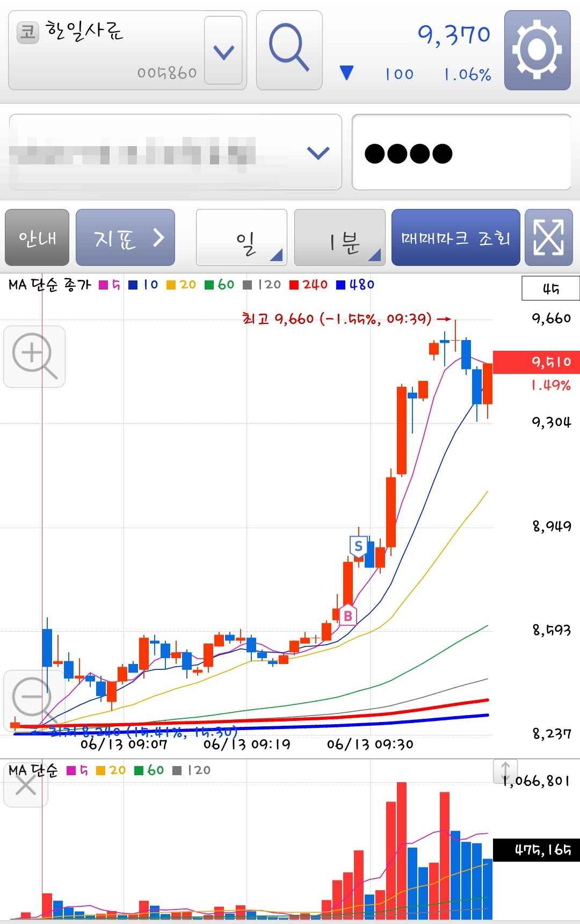
Task: Open the gear settings button
Action: tap(537, 50)
